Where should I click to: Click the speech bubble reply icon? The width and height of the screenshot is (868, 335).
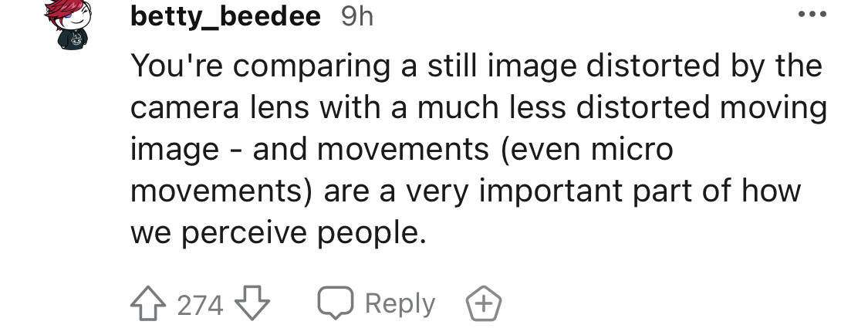tap(336, 303)
